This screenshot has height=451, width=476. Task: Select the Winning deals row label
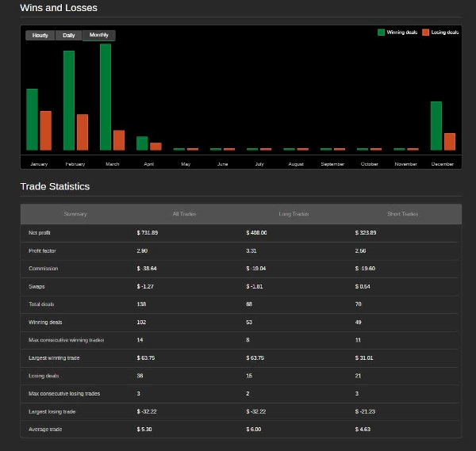click(x=45, y=322)
